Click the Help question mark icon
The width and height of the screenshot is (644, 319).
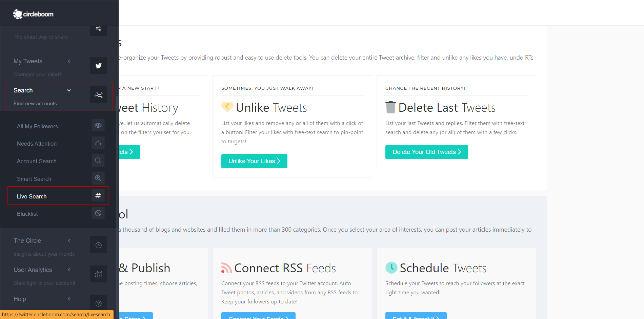tap(98, 303)
